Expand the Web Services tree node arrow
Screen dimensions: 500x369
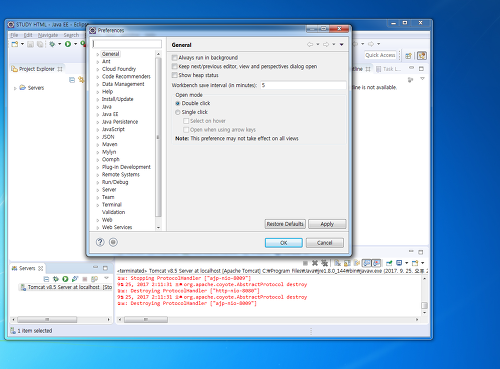click(98, 228)
